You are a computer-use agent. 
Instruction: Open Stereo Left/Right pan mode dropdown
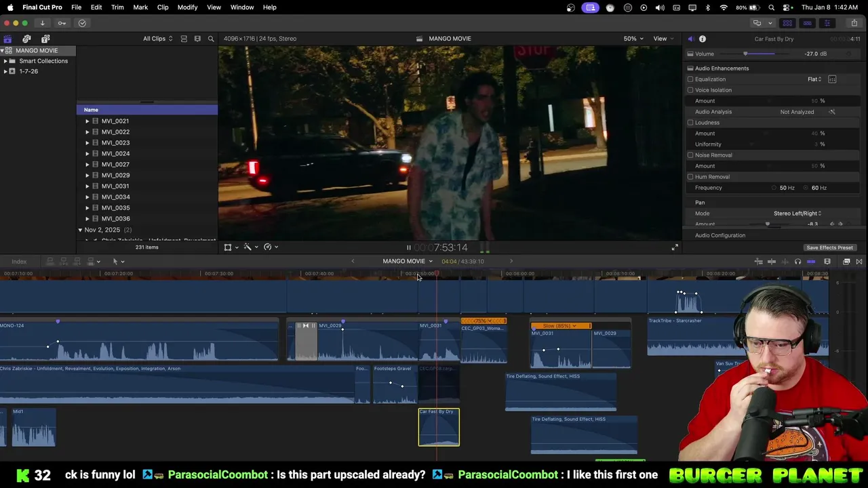click(797, 213)
